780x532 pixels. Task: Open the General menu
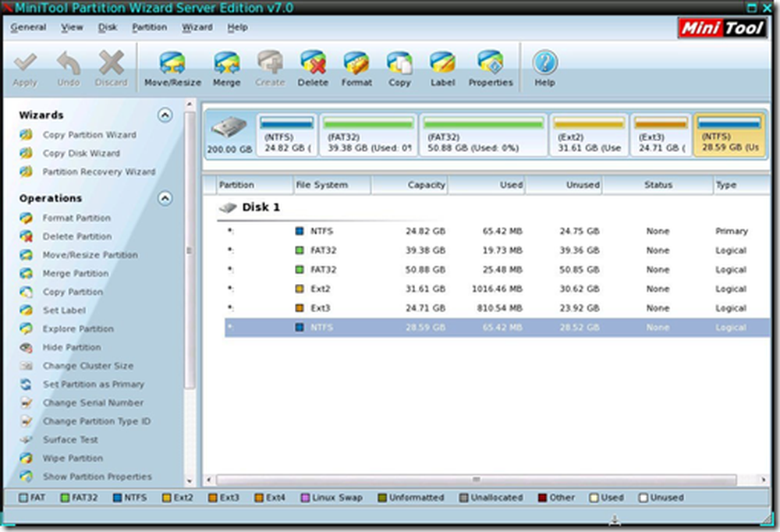[x=28, y=27]
